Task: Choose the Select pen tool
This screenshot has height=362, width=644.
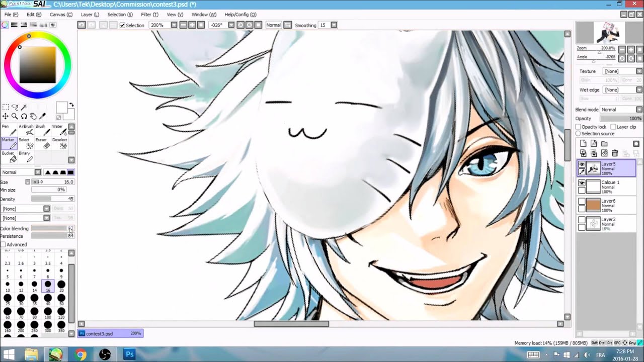Action: [26, 143]
